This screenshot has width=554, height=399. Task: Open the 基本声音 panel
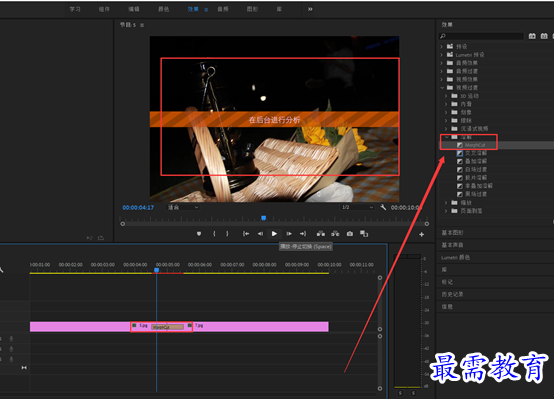[x=452, y=245]
